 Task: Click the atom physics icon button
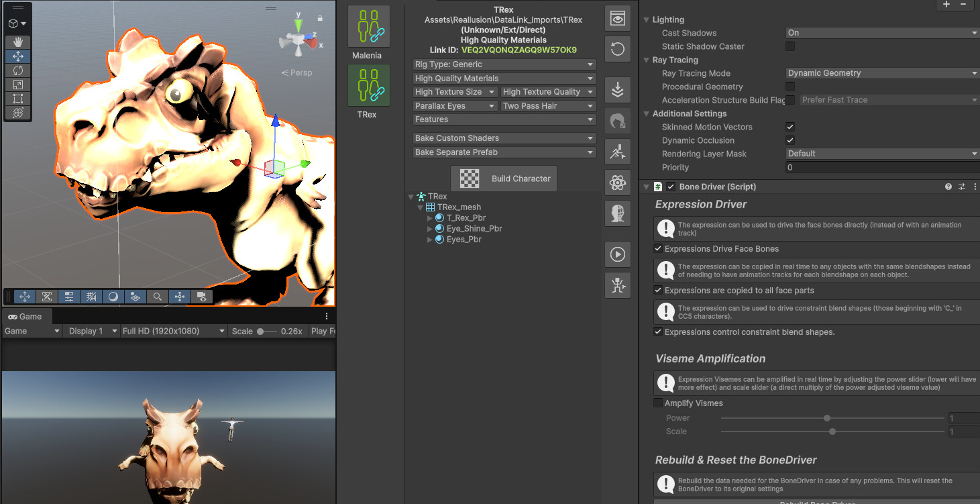pos(618,182)
